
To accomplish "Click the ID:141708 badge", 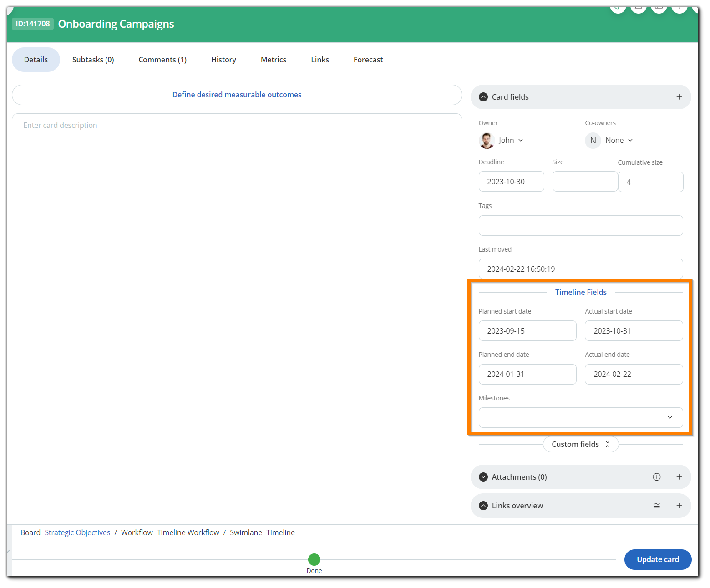I will coord(32,24).
